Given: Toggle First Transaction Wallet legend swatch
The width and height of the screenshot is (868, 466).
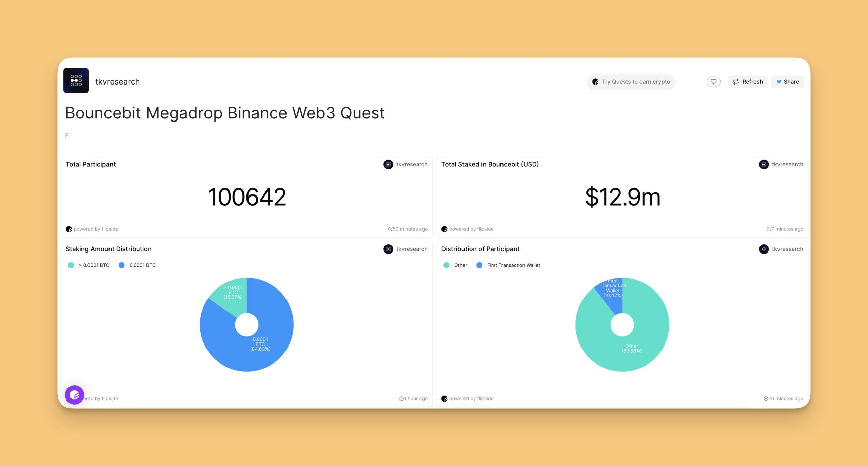Looking at the screenshot, I should pyautogui.click(x=479, y=265).
